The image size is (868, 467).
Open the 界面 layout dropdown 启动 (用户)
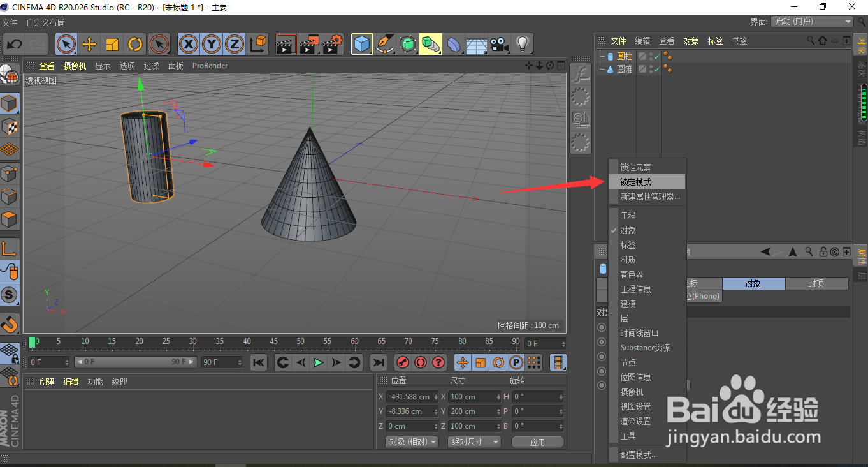click(812, 21)
